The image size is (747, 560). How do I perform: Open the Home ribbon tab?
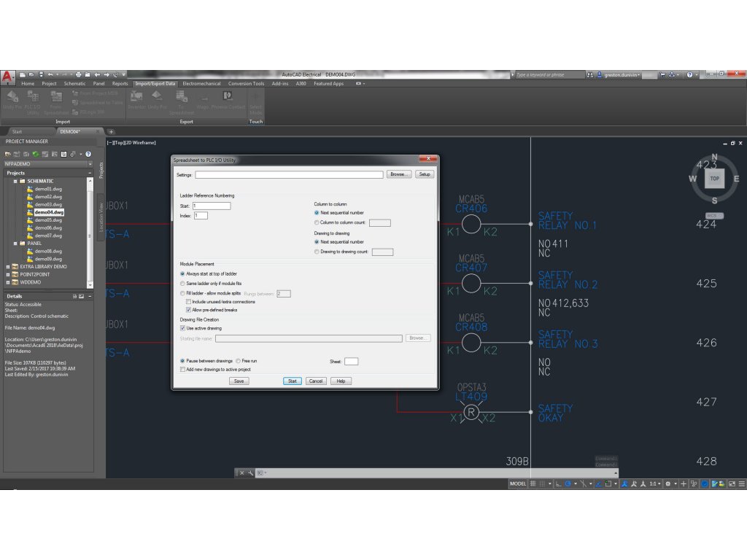click(x=28, y=84)
